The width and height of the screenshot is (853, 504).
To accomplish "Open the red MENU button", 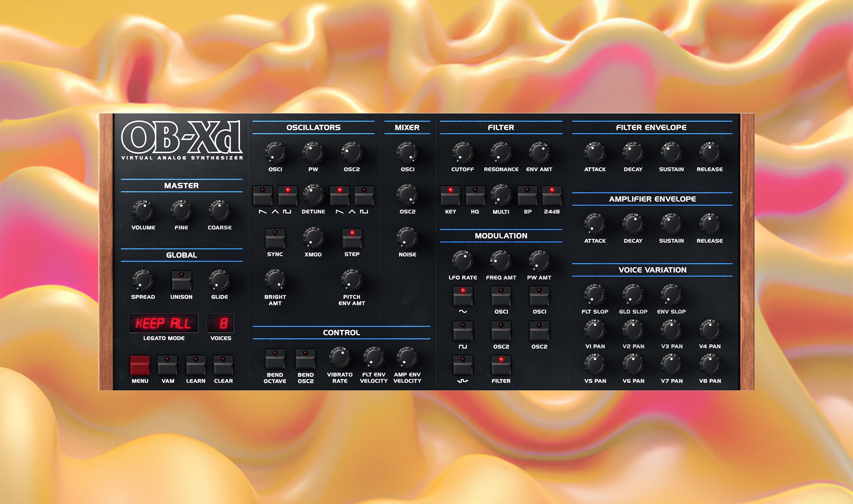I will pos(140,364).
